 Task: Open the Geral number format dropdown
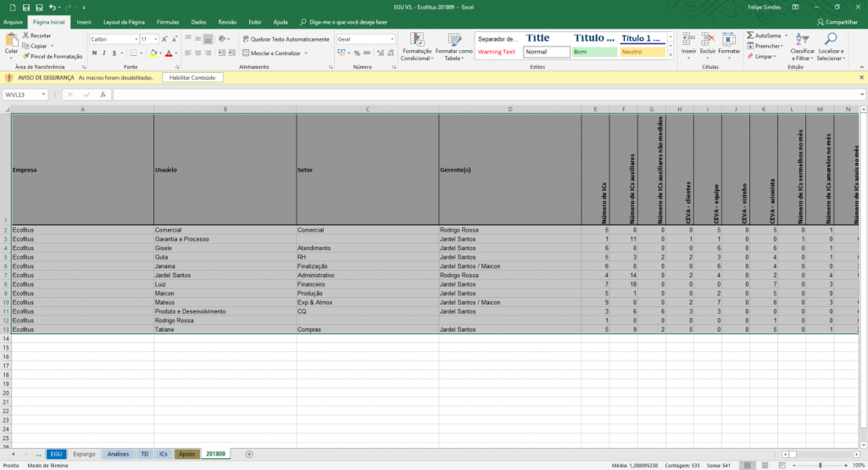click(392, 39)
